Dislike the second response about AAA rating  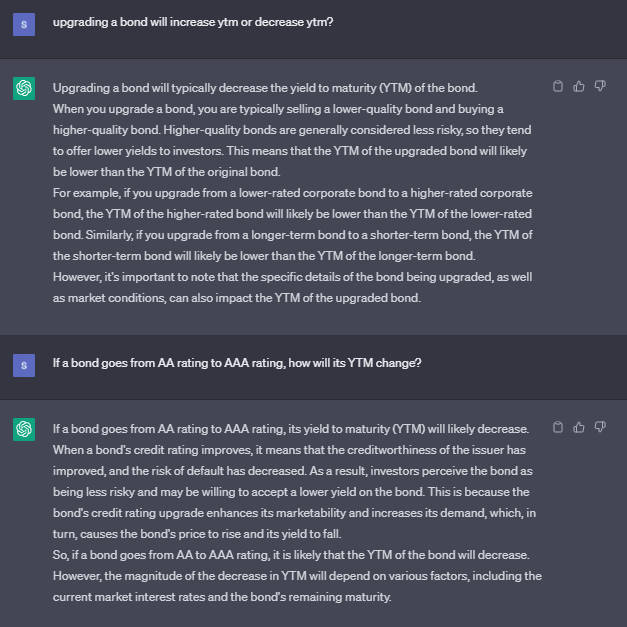click(600, 427)
